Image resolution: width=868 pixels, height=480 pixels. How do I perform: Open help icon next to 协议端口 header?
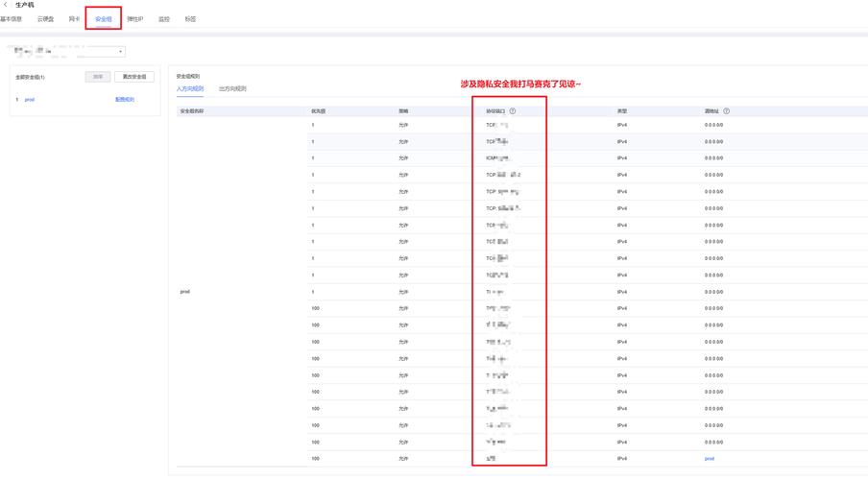(513, 111)
